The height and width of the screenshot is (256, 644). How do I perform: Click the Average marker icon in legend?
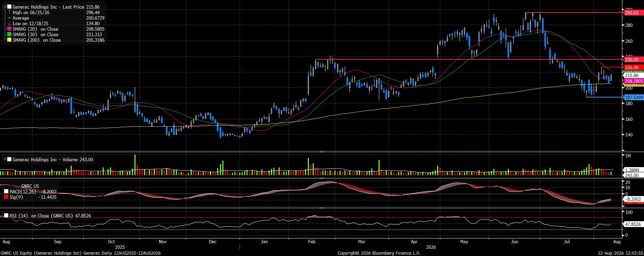(x=9, y=18)
